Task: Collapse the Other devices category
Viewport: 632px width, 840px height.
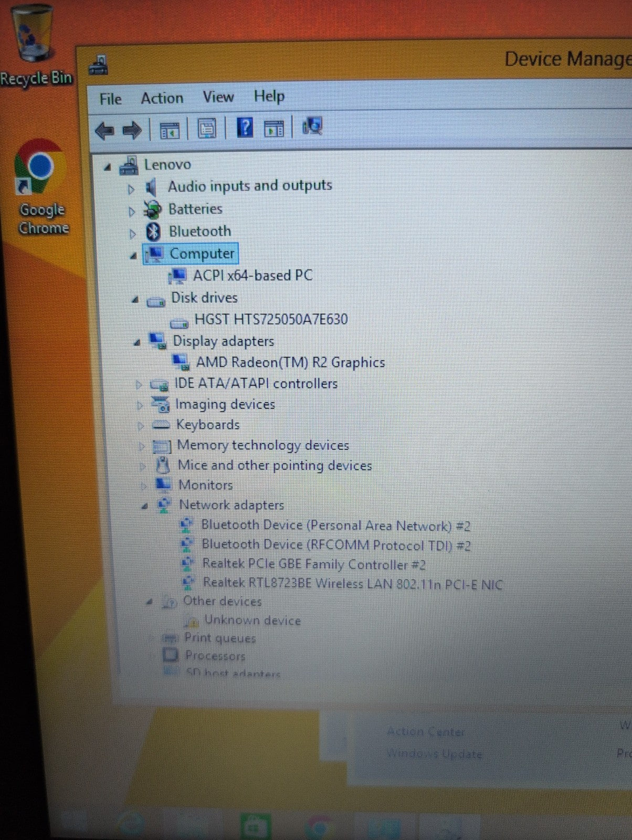Action: click(150, 602)
